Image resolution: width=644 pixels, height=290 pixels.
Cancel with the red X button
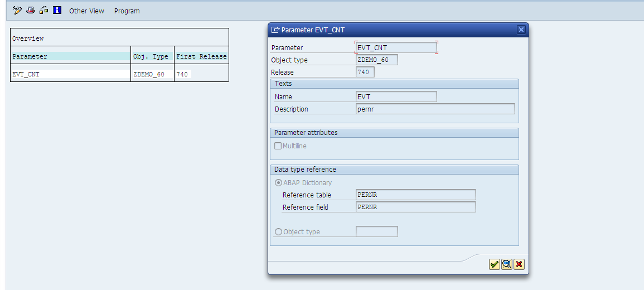pyautogui.click(x=519, y=264)
